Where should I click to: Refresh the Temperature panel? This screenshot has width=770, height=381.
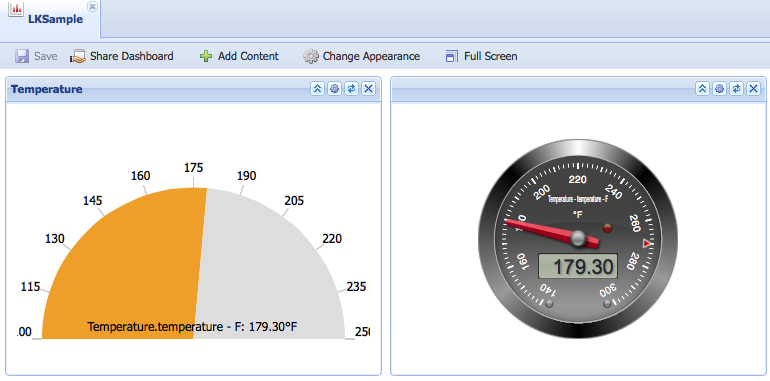351,89
